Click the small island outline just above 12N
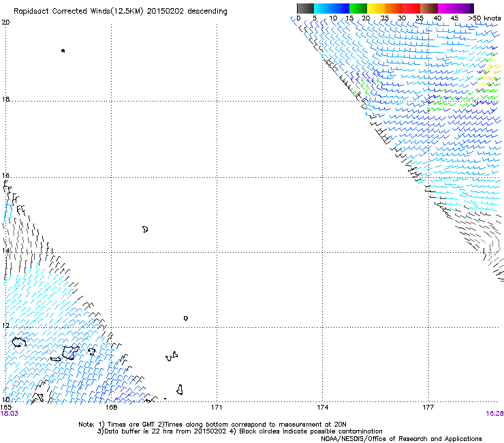 pos(186,318)
